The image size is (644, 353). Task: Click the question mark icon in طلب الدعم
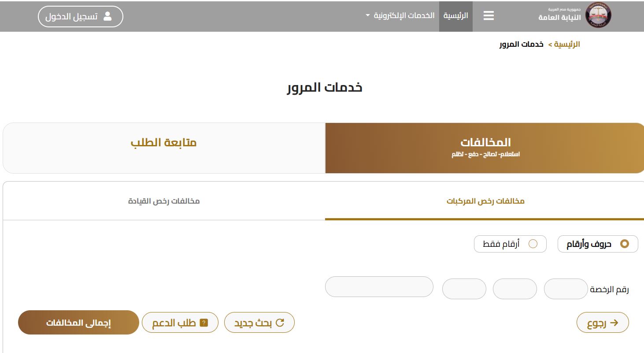click(x=204, y=323)
